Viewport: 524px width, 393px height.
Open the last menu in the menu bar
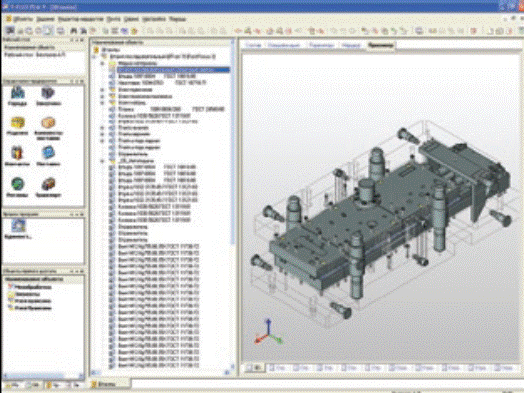177,19
